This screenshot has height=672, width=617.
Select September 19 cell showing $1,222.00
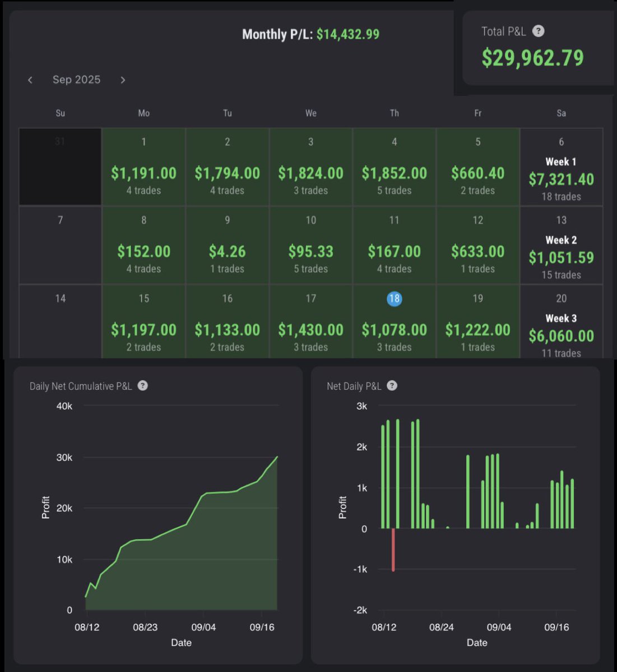(478, 321)
